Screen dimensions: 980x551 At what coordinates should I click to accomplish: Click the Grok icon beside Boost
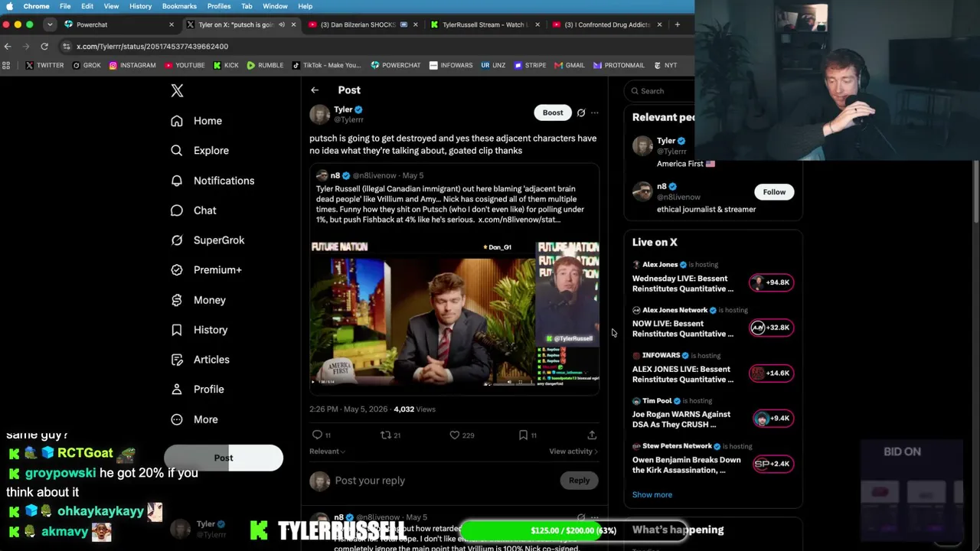coord(581,113)
